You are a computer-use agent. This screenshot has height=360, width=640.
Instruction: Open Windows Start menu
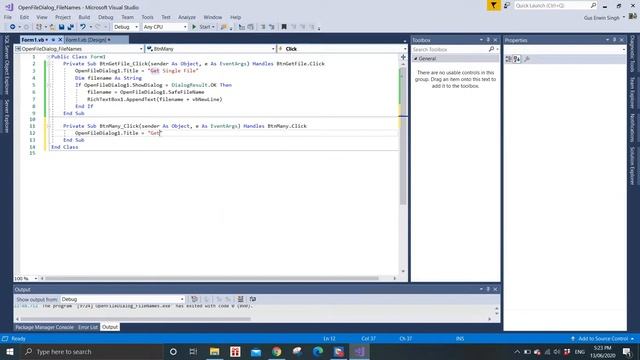10,351
